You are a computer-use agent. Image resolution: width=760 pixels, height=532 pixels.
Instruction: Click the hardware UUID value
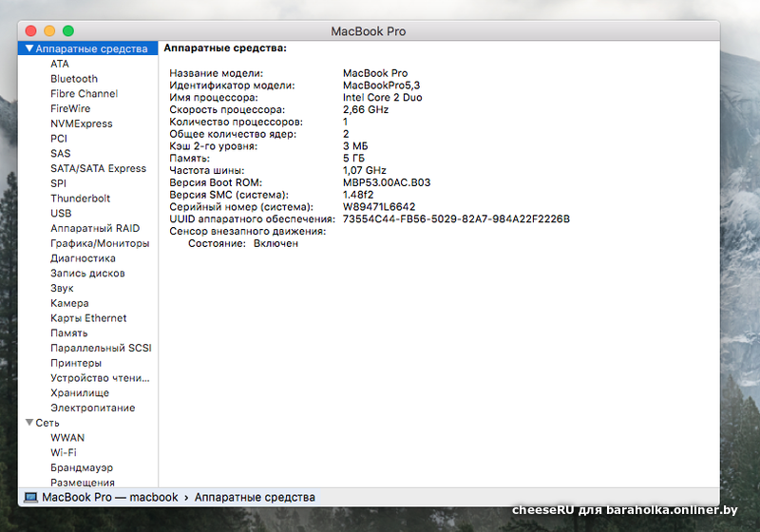pos(456,219)
